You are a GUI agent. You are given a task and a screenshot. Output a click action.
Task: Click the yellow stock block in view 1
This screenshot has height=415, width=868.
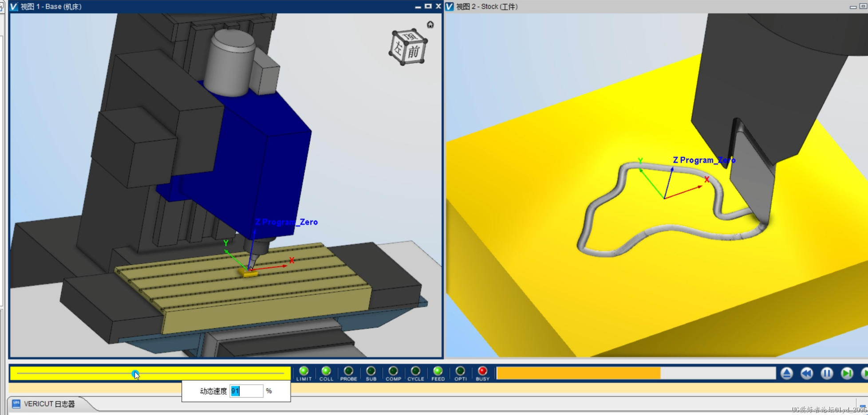click(248, 273)
